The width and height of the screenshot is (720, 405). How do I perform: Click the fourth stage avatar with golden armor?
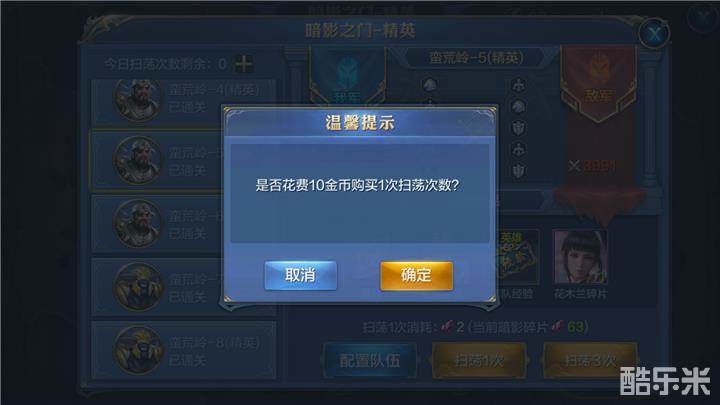[x=137, y=287]
